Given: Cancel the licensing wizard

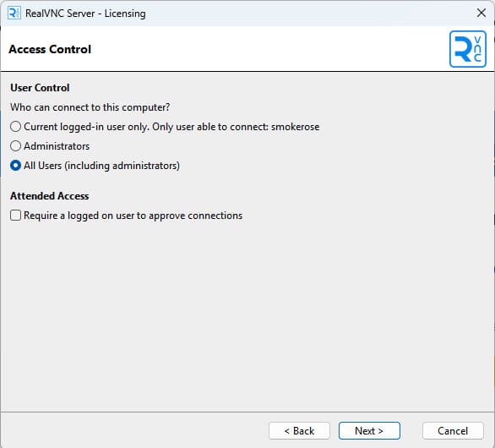Looking at the screenshot, I should [x=453, y=430].
